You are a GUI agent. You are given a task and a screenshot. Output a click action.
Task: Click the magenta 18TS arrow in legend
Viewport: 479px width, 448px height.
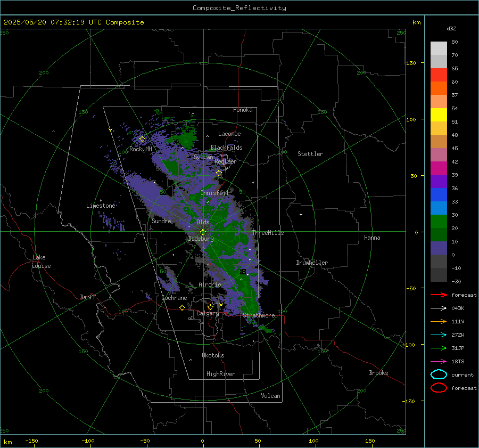click(439, 362)
